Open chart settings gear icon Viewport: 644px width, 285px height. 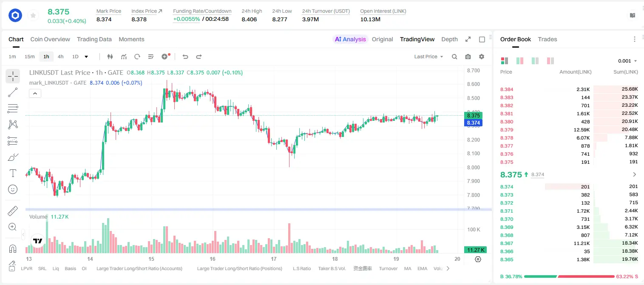click(x=482, y=57)
